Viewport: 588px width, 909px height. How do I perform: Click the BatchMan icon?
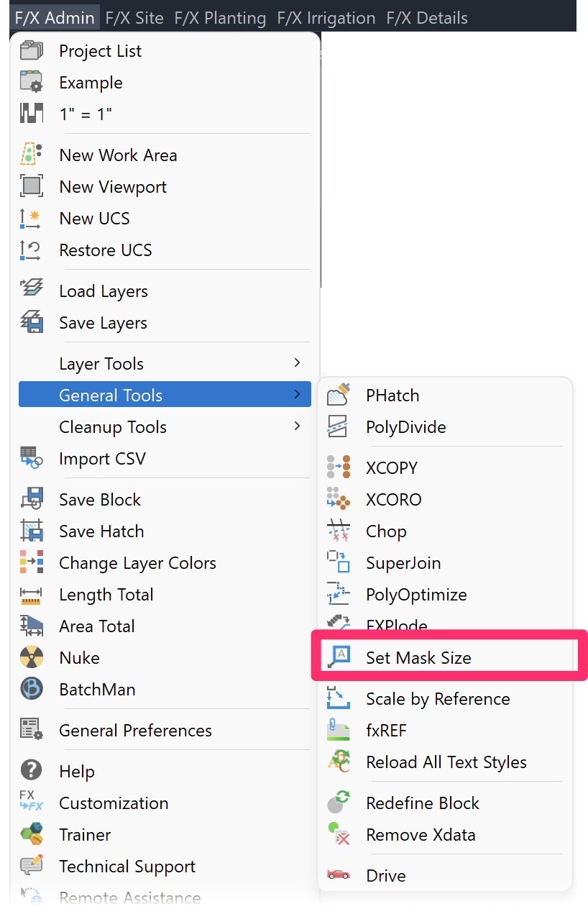32,690
